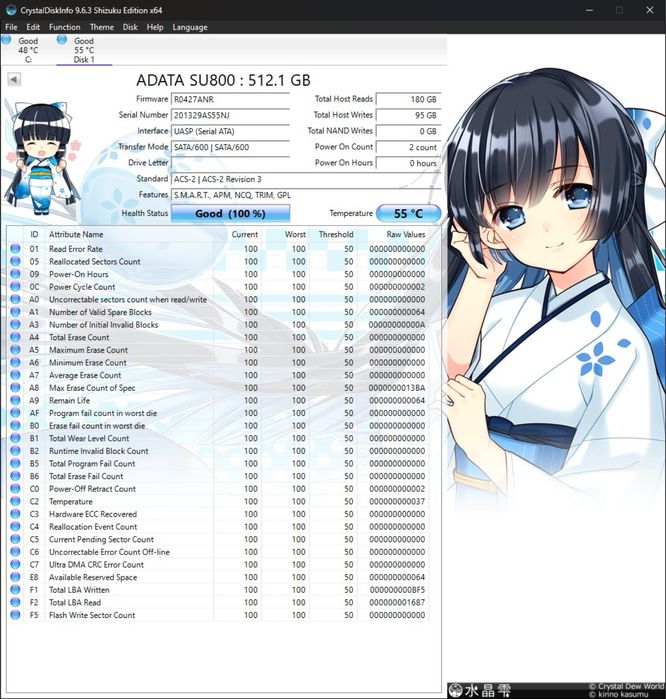Image resolution: width=666 pixels, height=699 pixels.
Task: Click the status orb for Total Wear Level Count
Action: [x=15, y=438]
